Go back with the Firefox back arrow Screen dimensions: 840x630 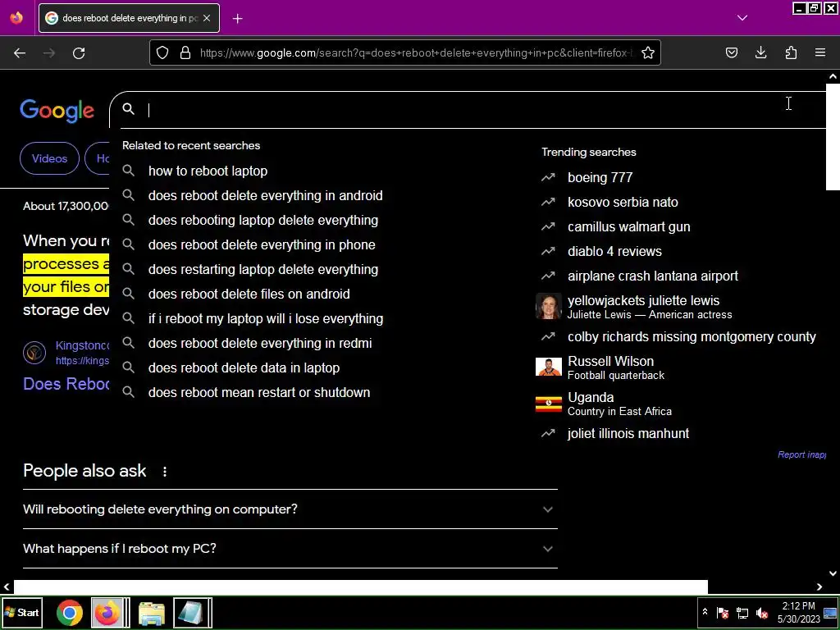20,52
